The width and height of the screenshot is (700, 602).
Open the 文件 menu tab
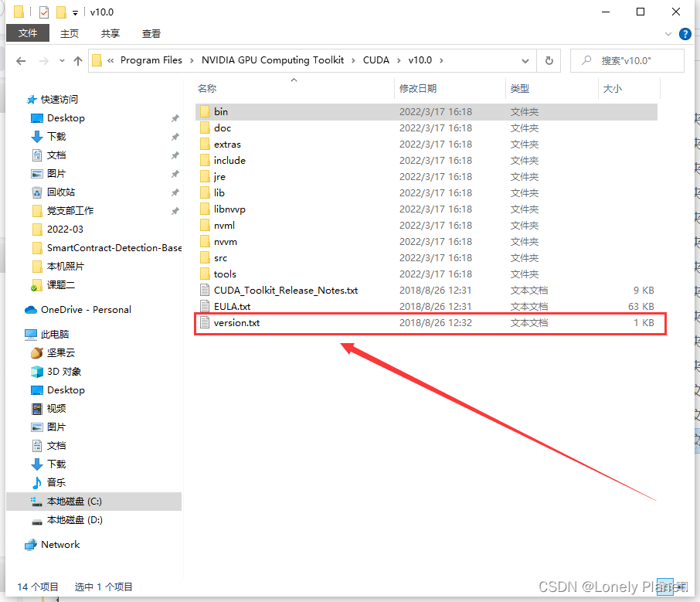pos(28,33)
